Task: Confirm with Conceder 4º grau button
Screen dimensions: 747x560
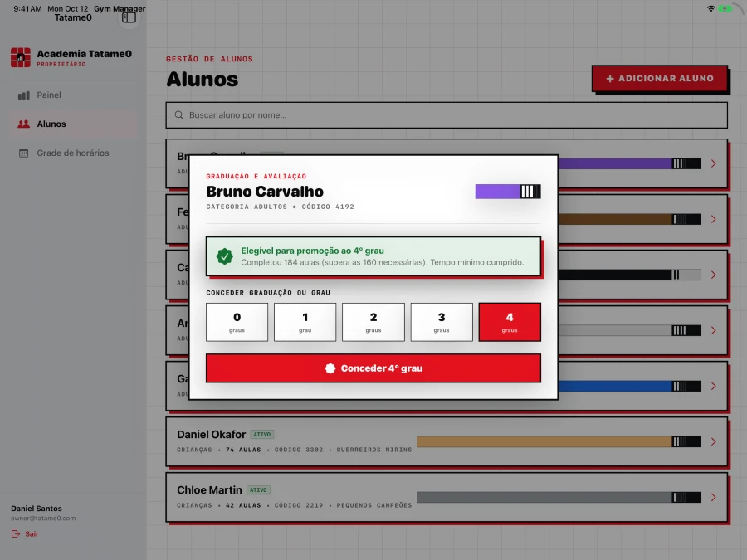Action: pos(373,368)
